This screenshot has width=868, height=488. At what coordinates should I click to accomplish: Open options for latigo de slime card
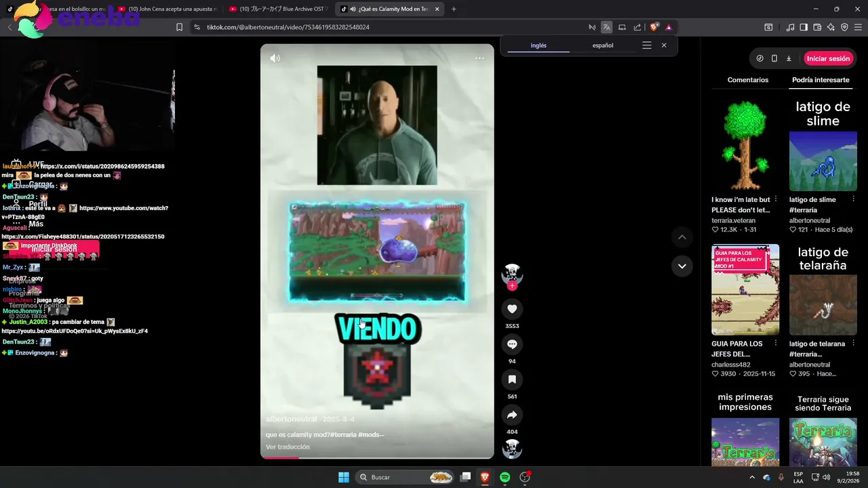[854, 199]
